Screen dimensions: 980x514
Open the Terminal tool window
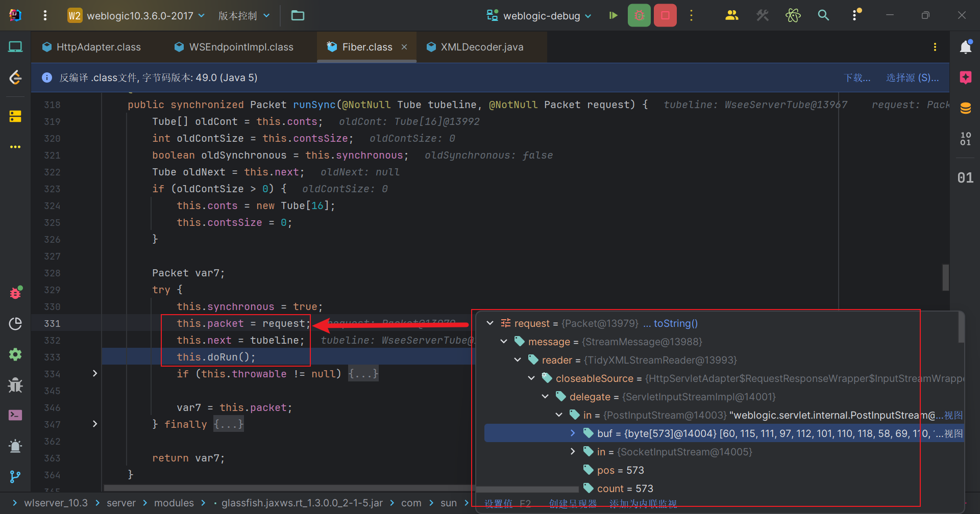pos(15,415)
